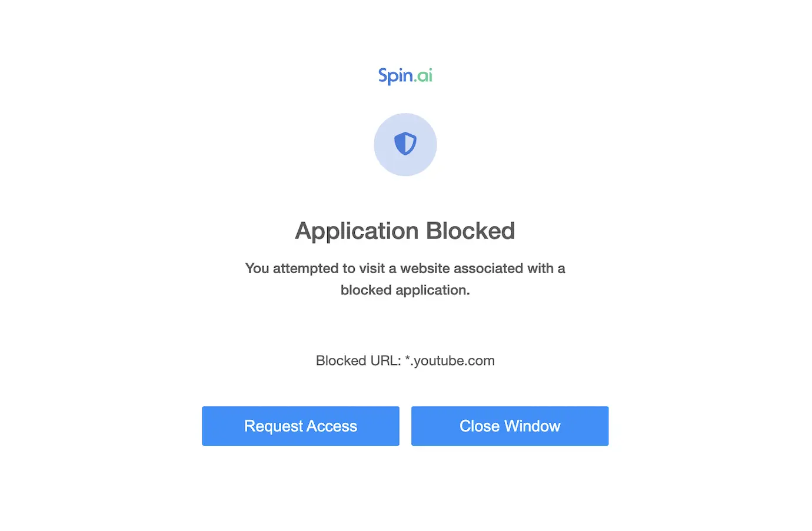Click the "Application Blocked" heading
The height and width of the screenshot is (531, 812).
405,231
